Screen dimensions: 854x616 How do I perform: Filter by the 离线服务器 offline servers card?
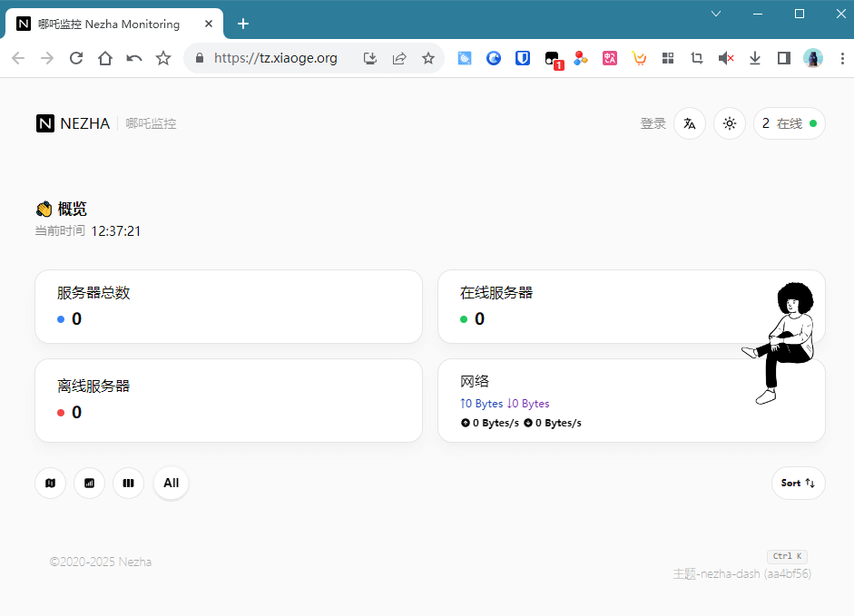tap(228, 400)
